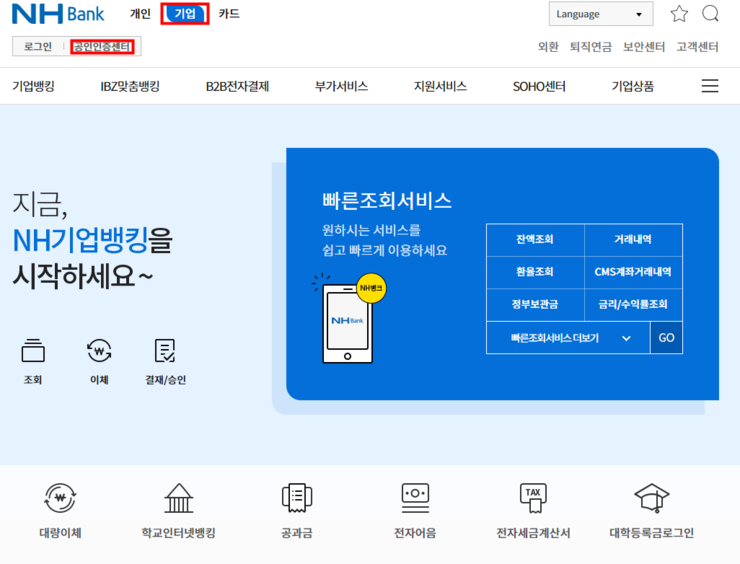Screen dimensions: 740x564
Task: Open the Language dropdown
Action: pyautogui.click(x=601, y=14)
